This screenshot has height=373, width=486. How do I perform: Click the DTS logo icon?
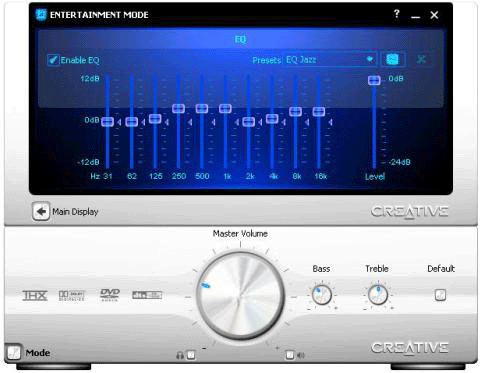click(147, 295)
